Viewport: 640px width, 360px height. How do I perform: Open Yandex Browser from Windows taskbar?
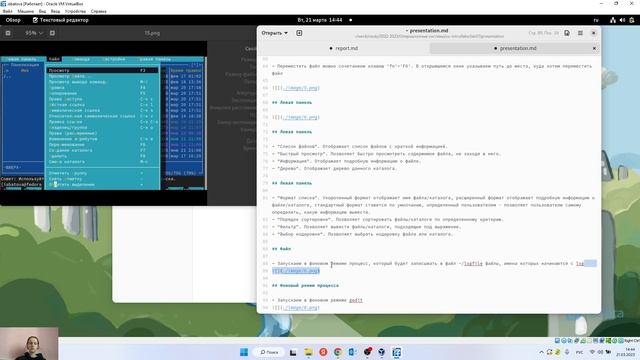pos(323,352)
